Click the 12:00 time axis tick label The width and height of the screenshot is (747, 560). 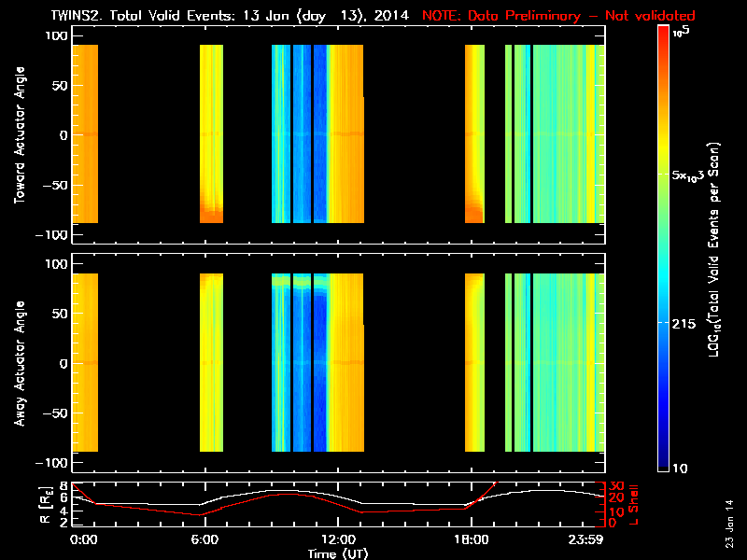coord(338,539)
